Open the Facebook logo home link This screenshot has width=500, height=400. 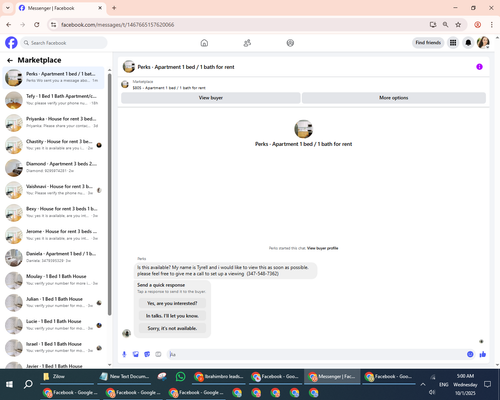point(11,43)
